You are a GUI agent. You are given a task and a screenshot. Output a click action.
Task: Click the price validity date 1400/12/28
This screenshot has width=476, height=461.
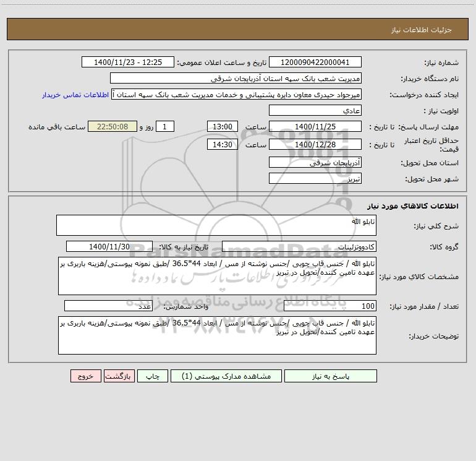click(315, 144)
